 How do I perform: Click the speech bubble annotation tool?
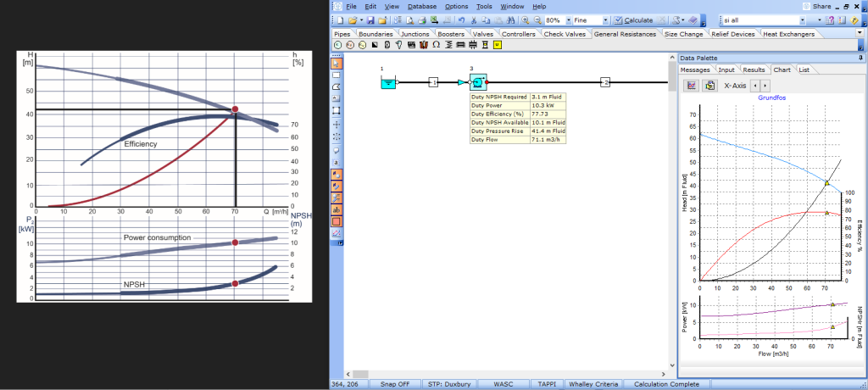pos(336,150)
